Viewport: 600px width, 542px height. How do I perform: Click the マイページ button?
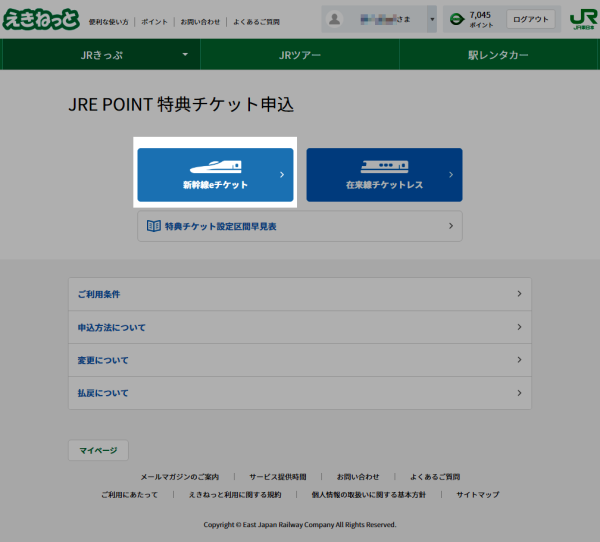98,450
